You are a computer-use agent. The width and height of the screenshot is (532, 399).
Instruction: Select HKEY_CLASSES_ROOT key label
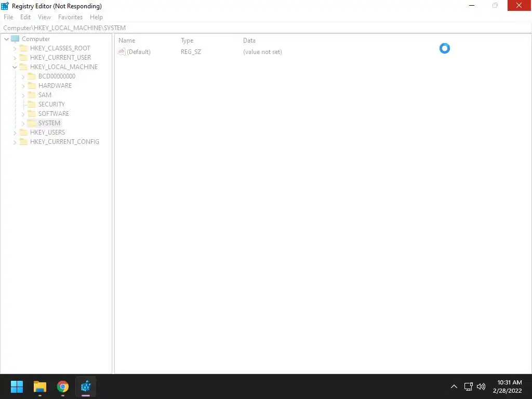click(60, 48)
